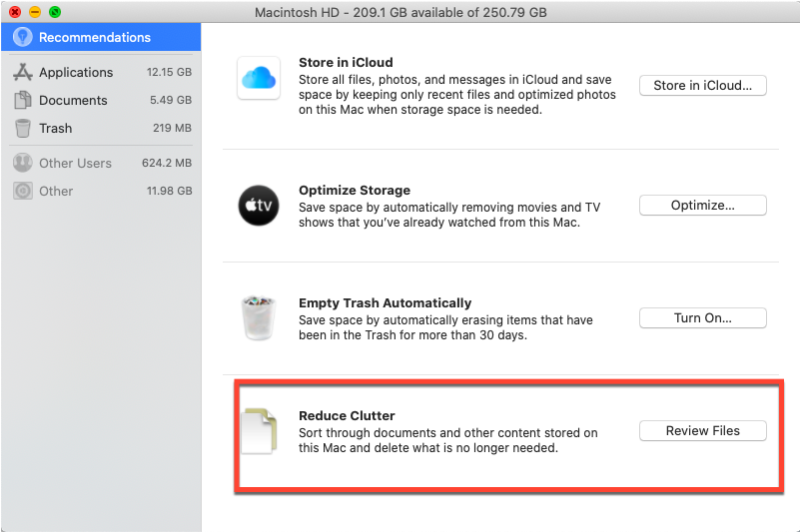Click the Empty Trash Automatically heading
Screen dimensions: 800x532
(x=386, y=302)
